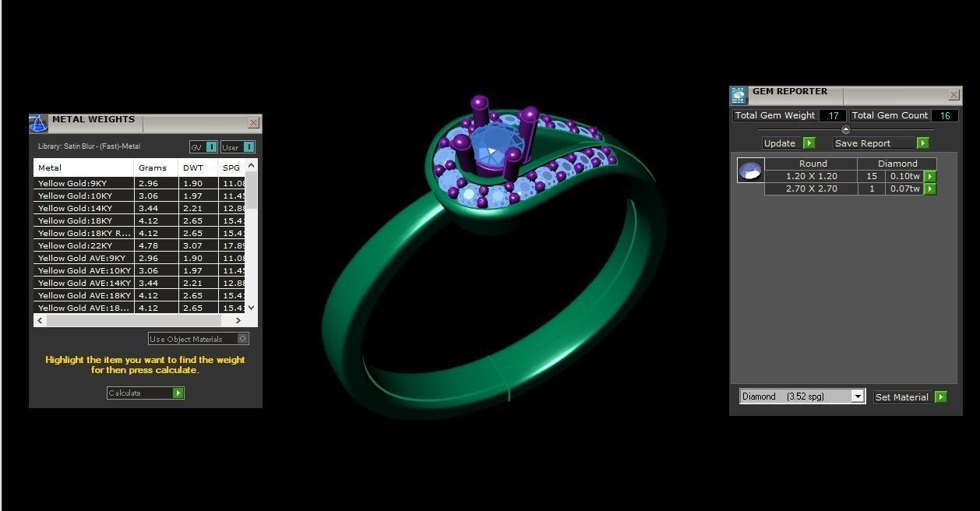Click the gem count cell showing 15
The height and width of the screenshot is (511, 980).
(872, 177)
